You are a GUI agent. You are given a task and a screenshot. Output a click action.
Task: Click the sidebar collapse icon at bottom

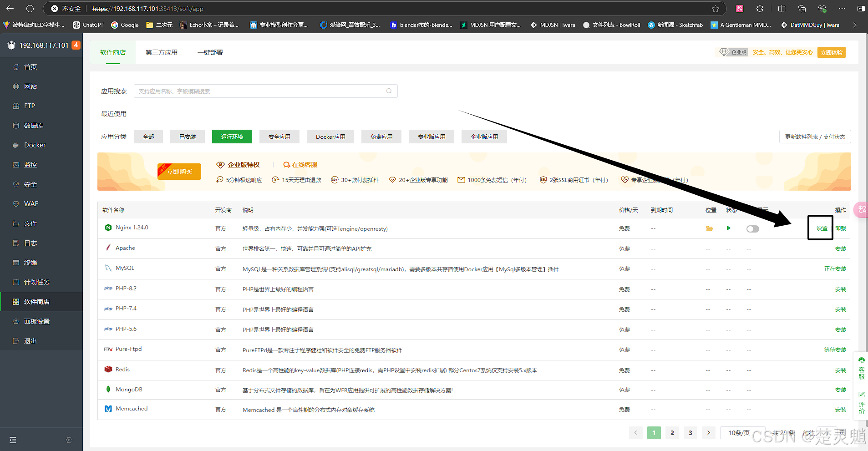click(x=13, y=440)
